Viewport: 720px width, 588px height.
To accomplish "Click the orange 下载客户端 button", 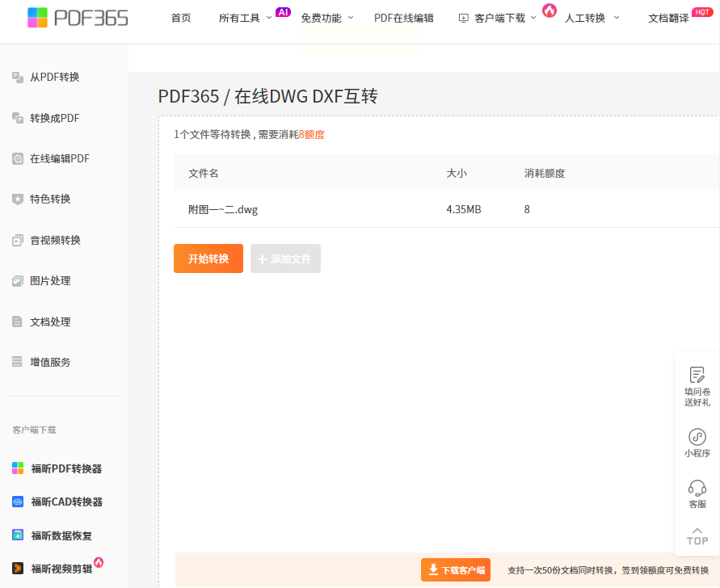I will [x=456, y=569].
